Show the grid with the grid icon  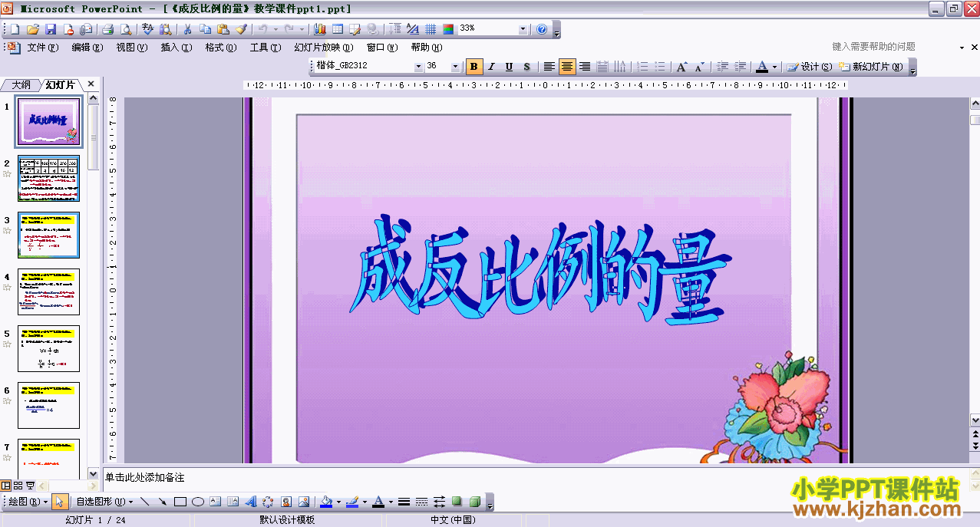tap(431, 29)
